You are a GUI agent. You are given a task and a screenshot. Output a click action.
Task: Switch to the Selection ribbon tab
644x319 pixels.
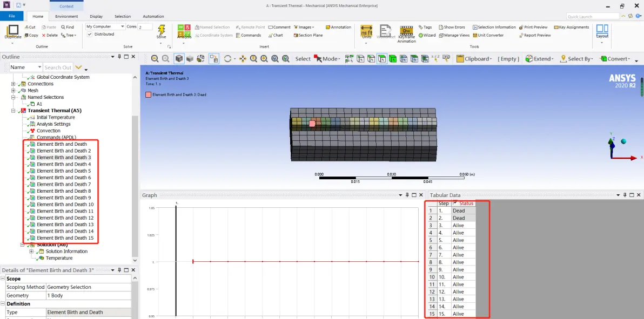(123, 16)
